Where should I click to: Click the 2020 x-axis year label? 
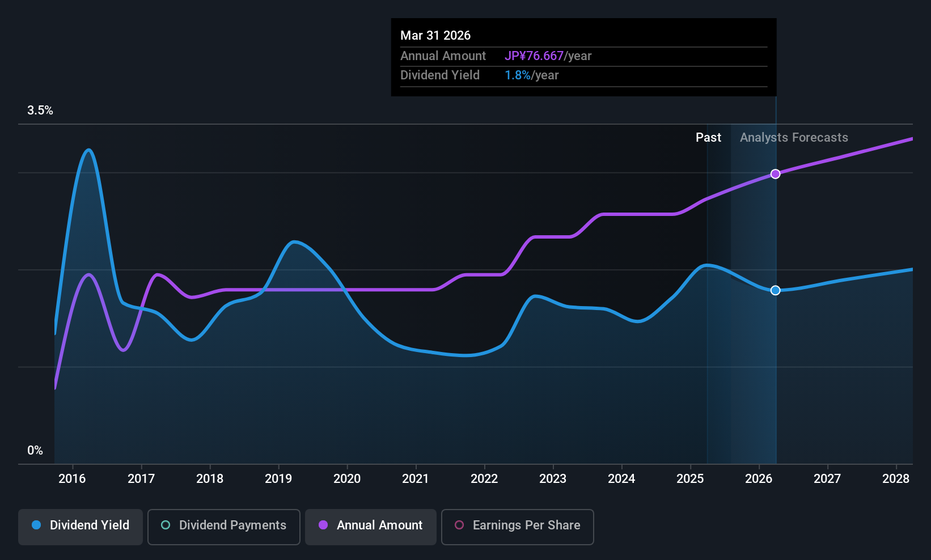coord(347,479)
